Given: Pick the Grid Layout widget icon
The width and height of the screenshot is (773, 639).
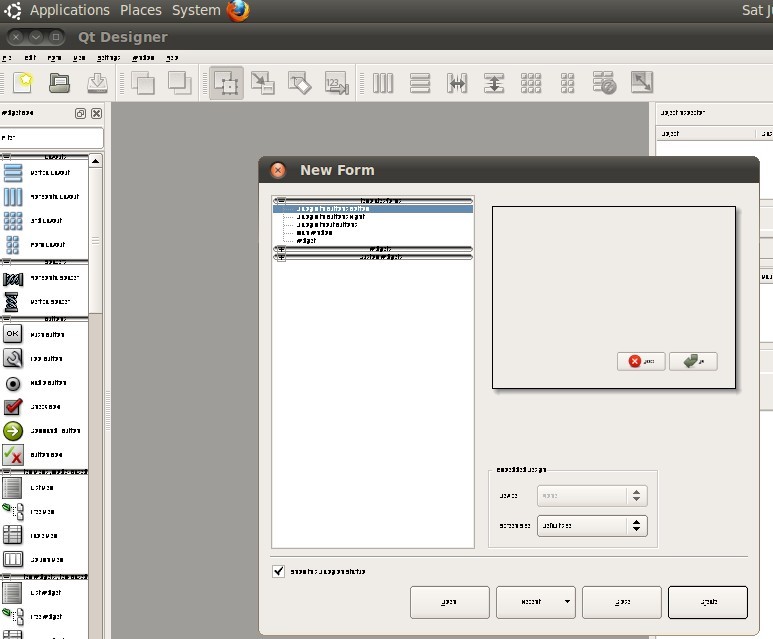Looking at the screenshot, I should tap(13, 221).
